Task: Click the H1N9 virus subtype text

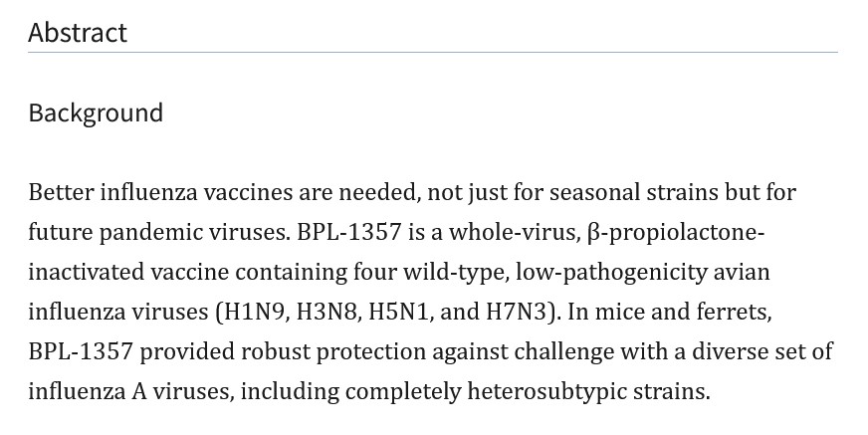Action: pyautogui.click(x=255, y=313)
